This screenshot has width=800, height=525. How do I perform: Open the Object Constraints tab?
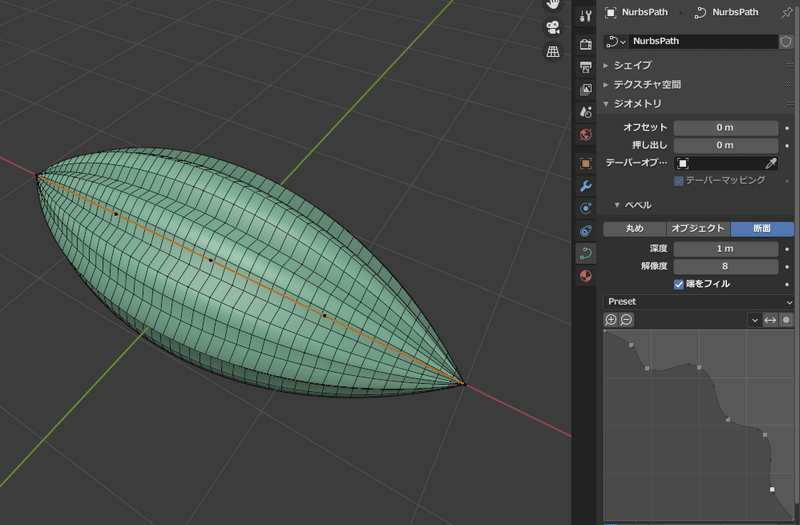pyautogui.click(x=586, y=231)
